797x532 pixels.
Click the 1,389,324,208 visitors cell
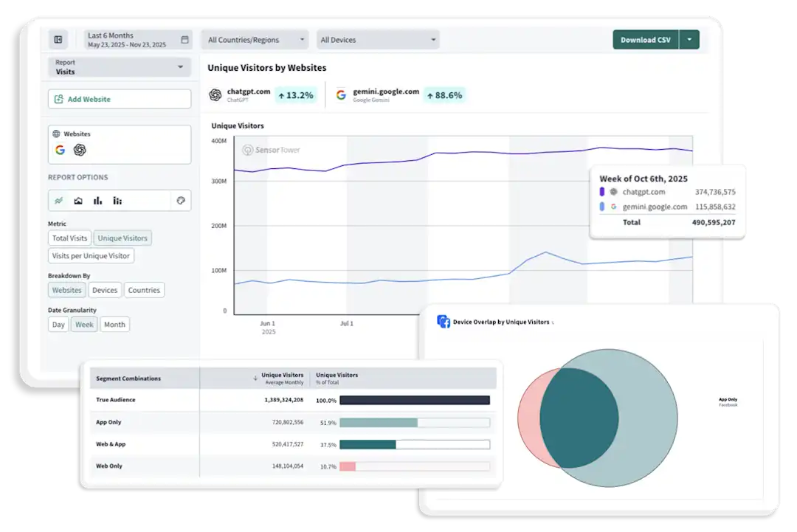283,400
